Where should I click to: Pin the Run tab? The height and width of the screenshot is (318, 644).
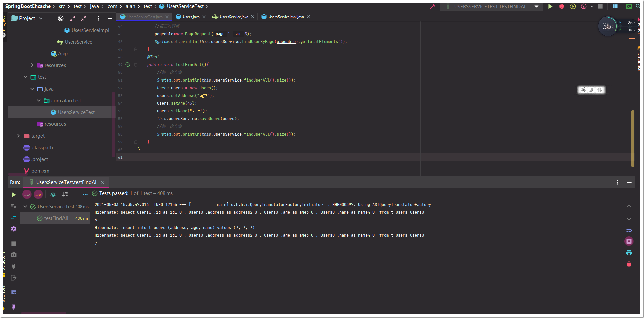pos(13,307)
